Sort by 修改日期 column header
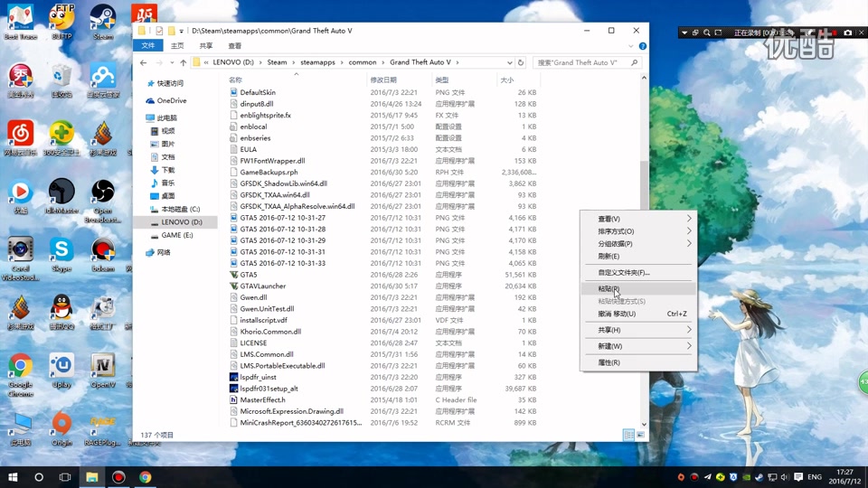The image size is (868, 488). click(x=399, y=80)
